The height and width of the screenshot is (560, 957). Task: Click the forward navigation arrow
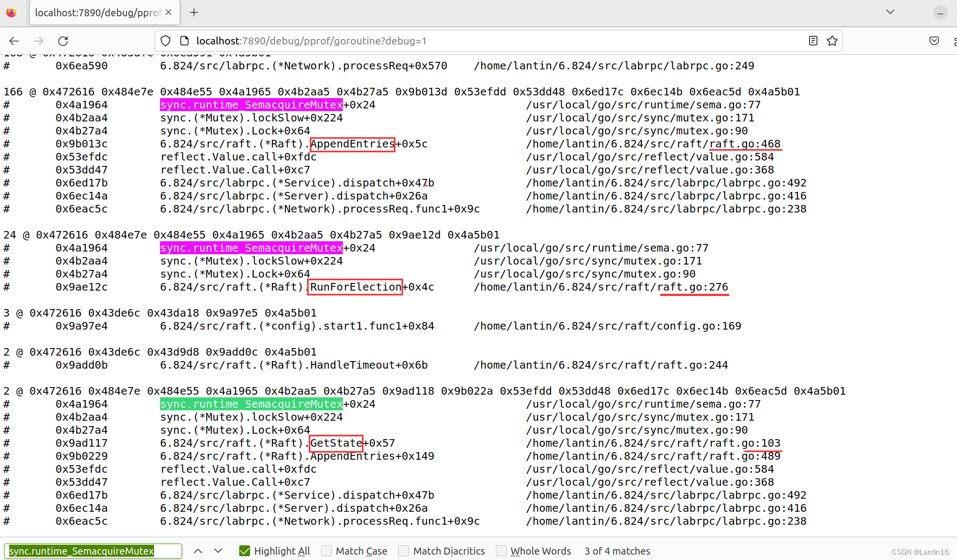tap(38, 41)
